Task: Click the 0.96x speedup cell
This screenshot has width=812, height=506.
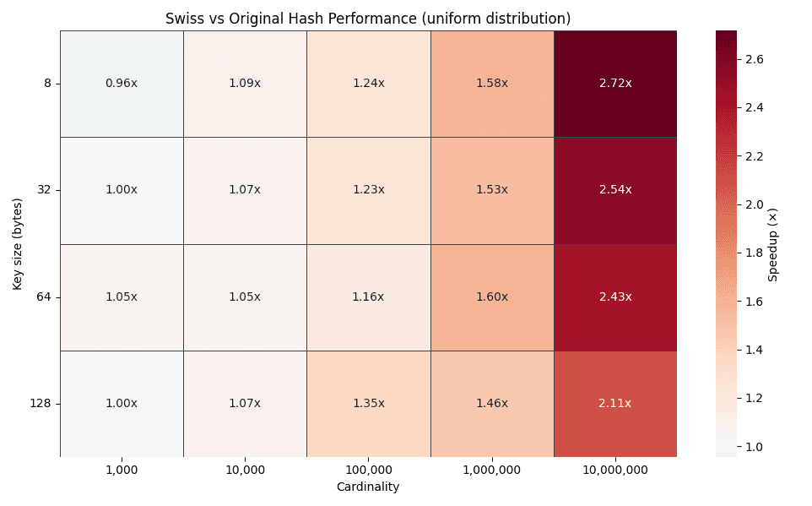Action: [x=122, y=84]
